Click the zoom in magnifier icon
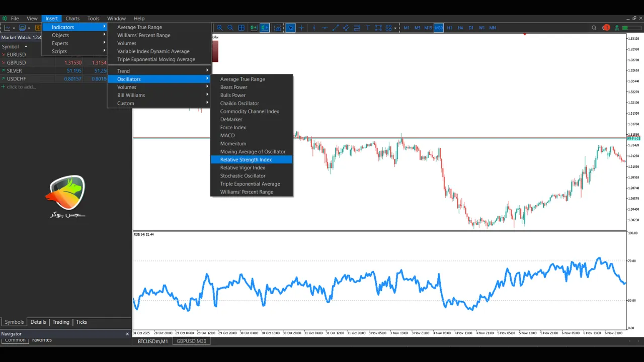The image size is (644, 362). coord(220,28)
